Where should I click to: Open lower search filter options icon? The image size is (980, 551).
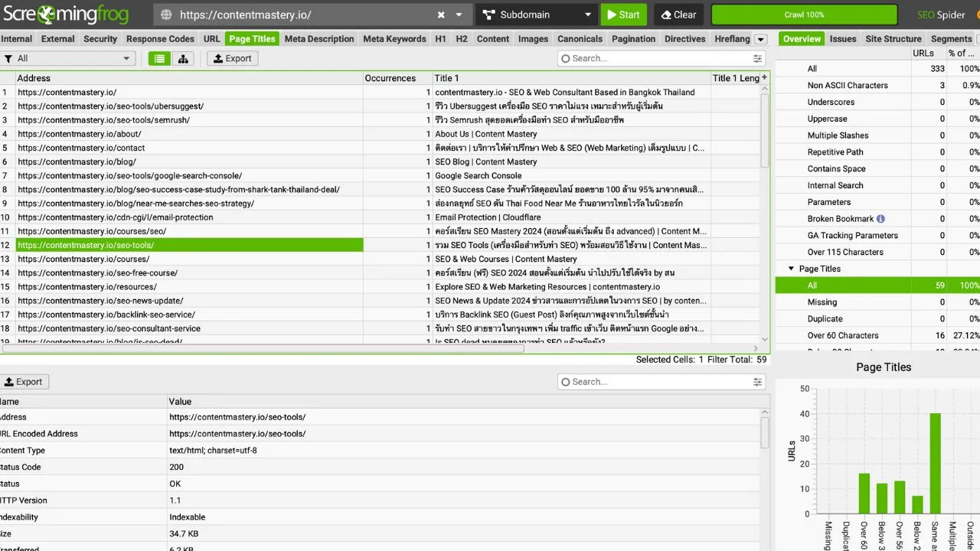[757, 382]
